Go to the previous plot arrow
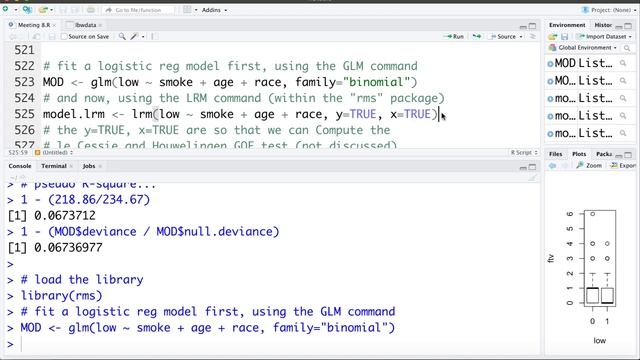This screenshot has width=640, height=360. 552,165
